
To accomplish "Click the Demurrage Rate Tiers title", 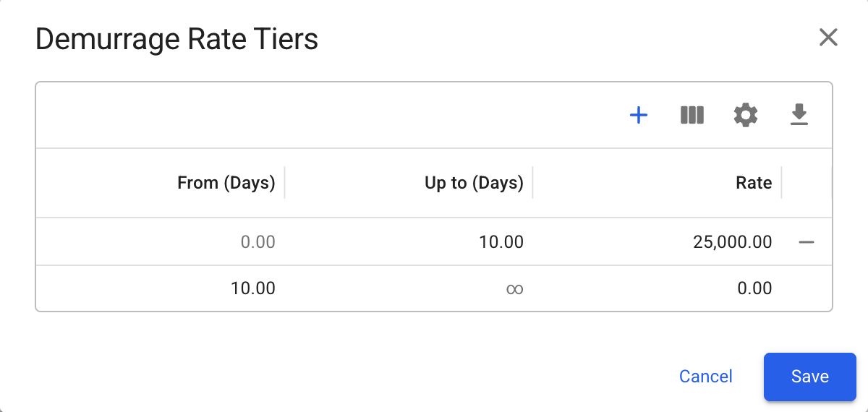I will [176, 39].
